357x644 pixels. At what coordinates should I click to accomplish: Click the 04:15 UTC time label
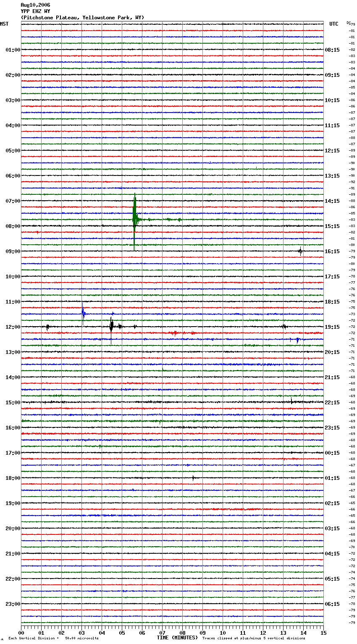coord(332,554)
